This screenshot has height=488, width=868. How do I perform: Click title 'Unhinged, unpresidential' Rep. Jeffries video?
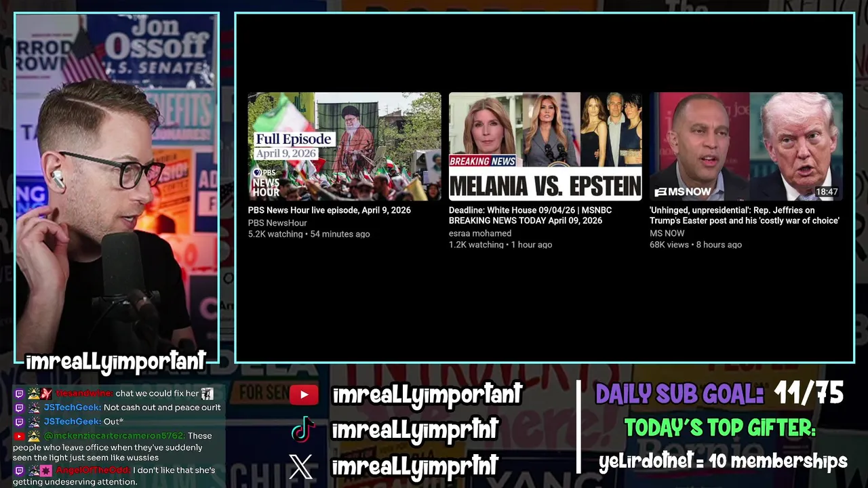pos(745,216)
